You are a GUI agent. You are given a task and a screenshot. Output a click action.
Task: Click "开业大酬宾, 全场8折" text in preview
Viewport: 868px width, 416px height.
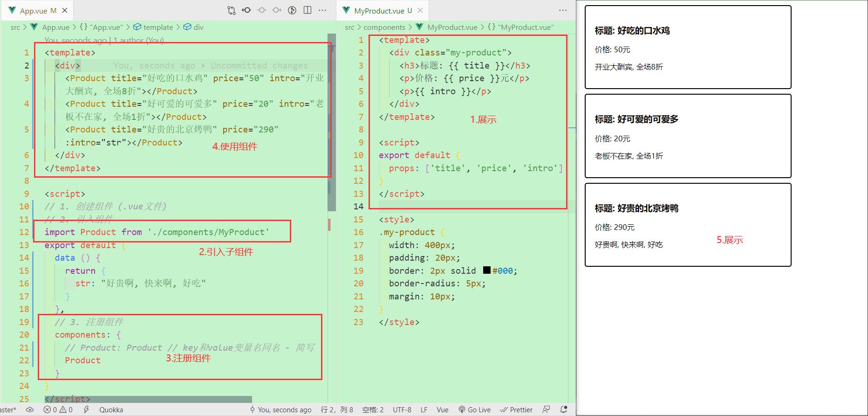[629, 67]
